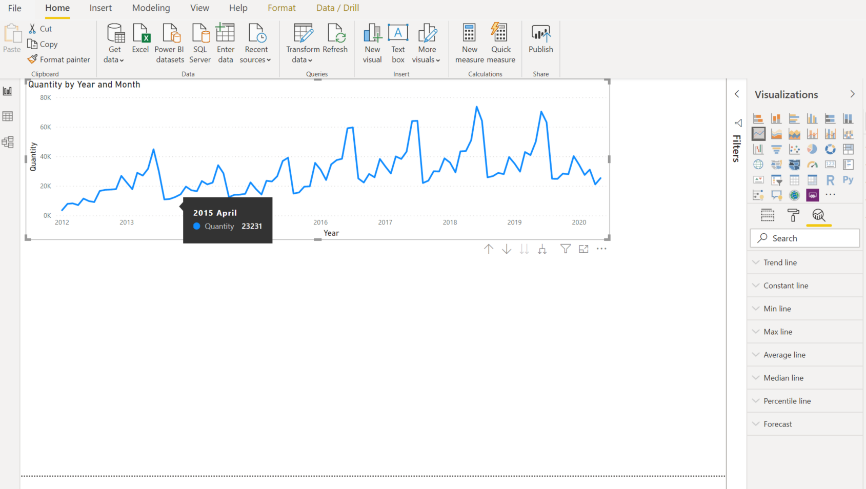Select the line chart visualization
The image size is (866, 489).
pyautogui.click(x=758, y=134)
